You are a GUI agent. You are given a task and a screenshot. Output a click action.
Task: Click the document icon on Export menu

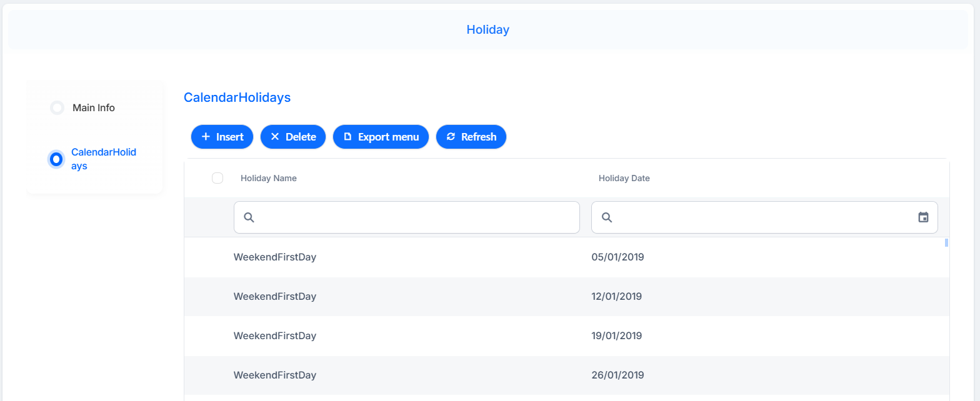[x=347, y=137]
